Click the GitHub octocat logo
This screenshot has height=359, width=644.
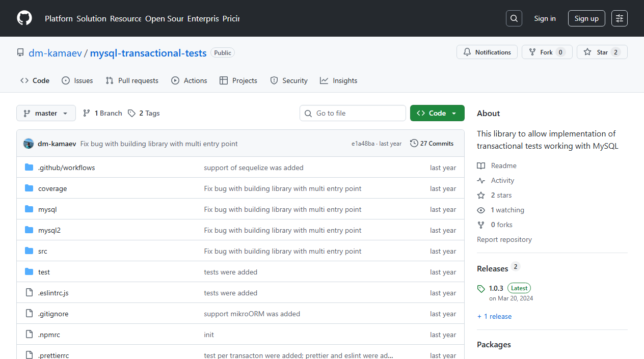pos(24,18)
